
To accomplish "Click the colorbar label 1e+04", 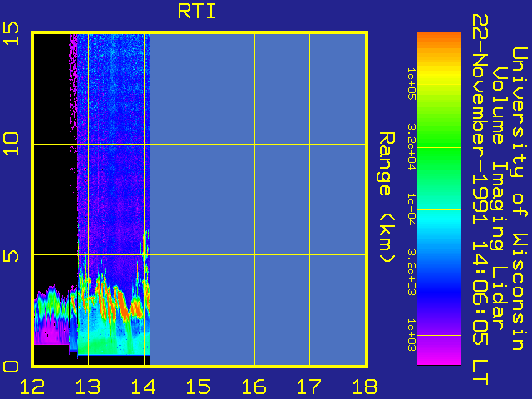I will point(411,209).
